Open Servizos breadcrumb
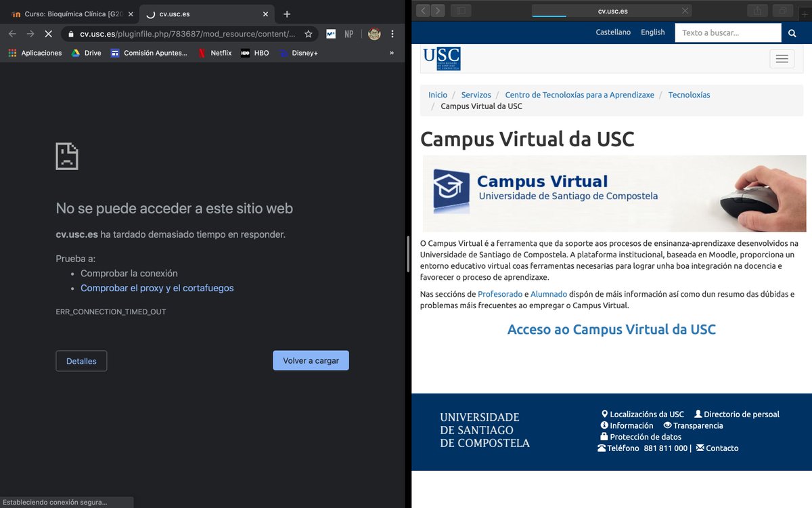 pyautogui.click(x=476, y=95)
